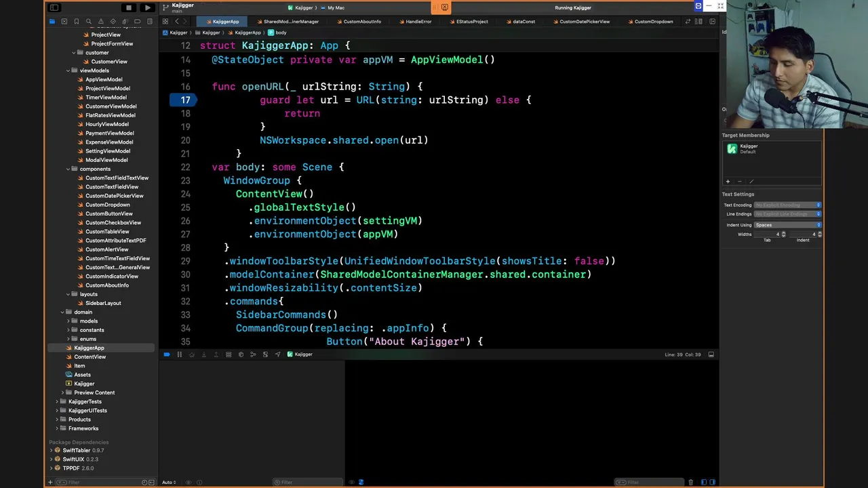Pause program execution in debug bar
868x488 pixels.
(179, 354)
